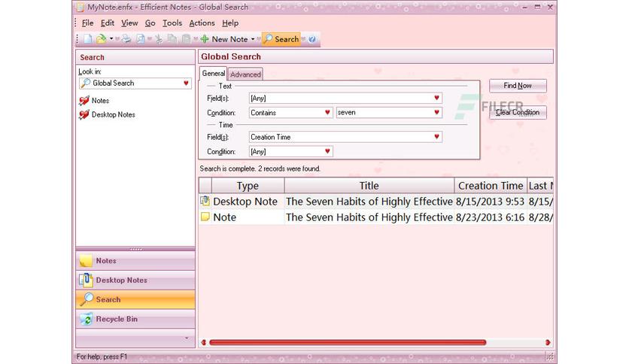Click the Search magnifier toolbar button
The width and height of the screenshot is (629, 364).
[281, 39]
